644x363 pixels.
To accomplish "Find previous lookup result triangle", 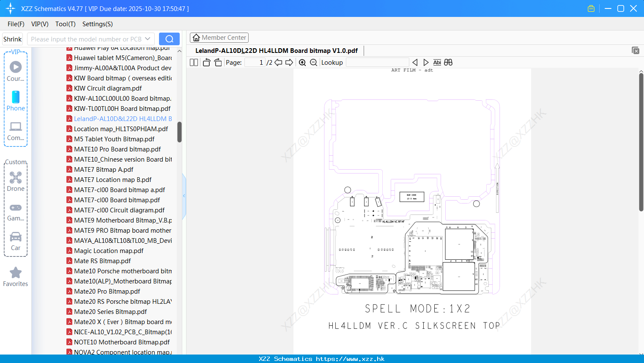I will click(x=415, y=63).
